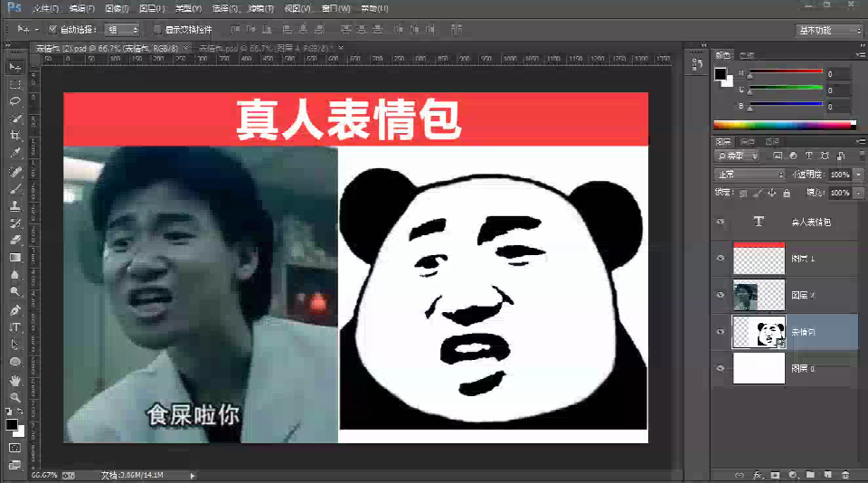Select the Move tool in the toolbox

pos(15,67)
